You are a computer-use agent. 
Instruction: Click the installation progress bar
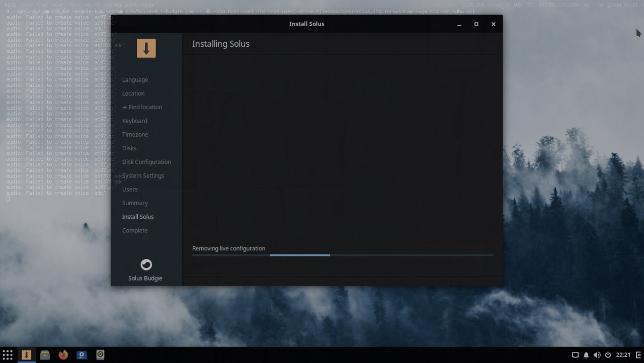pyautogui.click(x=343, y=255)
